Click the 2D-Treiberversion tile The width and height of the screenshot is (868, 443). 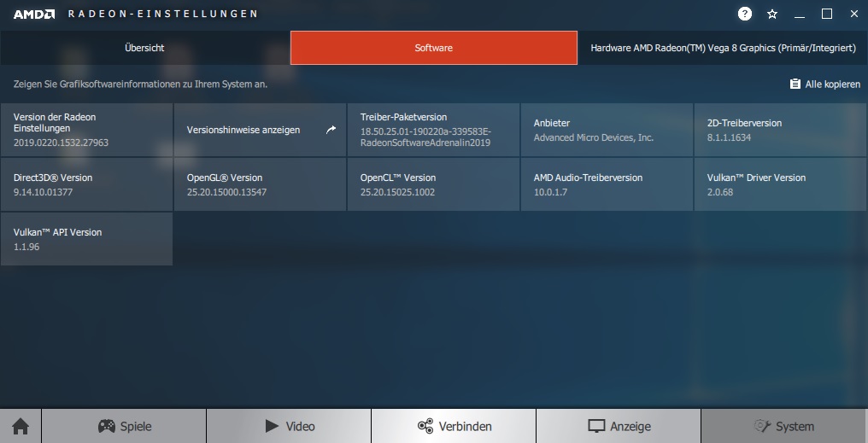[781, 130]
